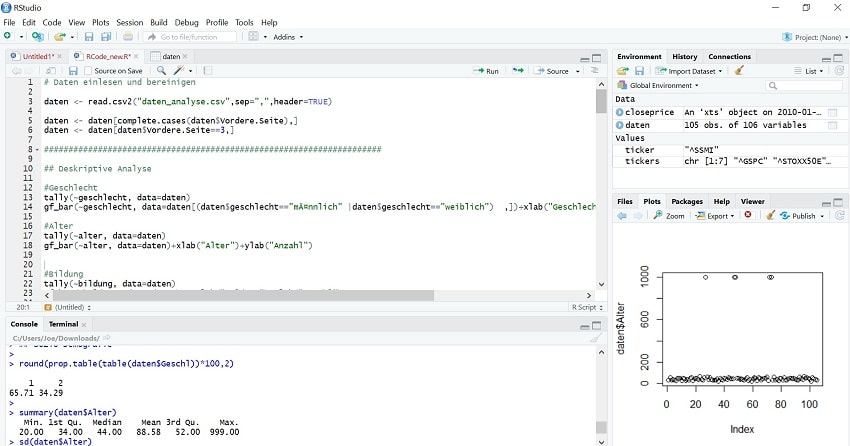Click the find/replace magnifier icon in editor

click(161, 71)
